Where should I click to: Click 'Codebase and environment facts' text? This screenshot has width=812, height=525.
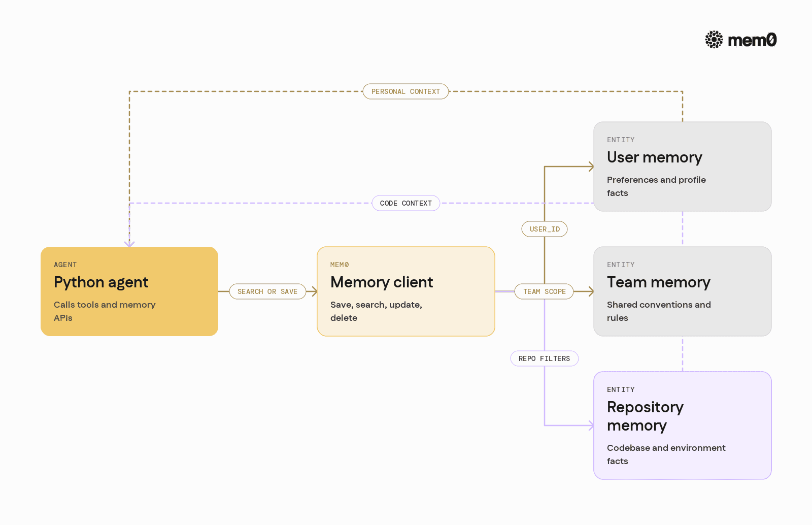tap(666, 454)
